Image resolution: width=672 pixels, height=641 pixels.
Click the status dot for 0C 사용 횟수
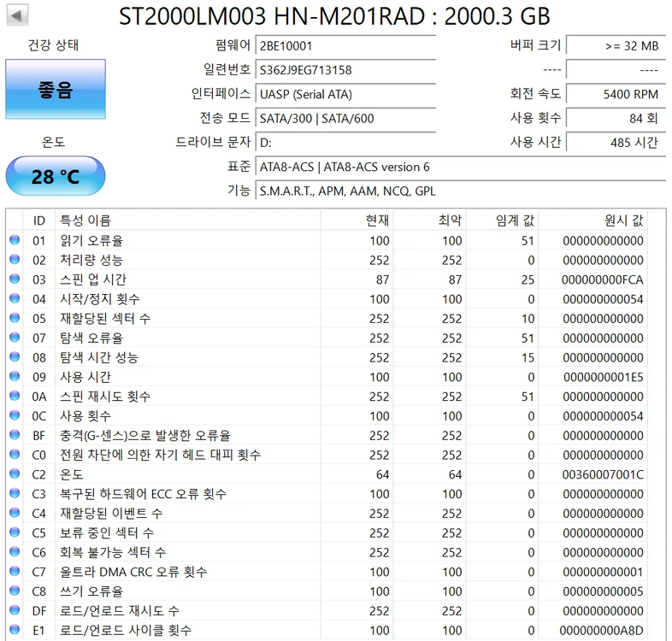click(x=15, y=415)
